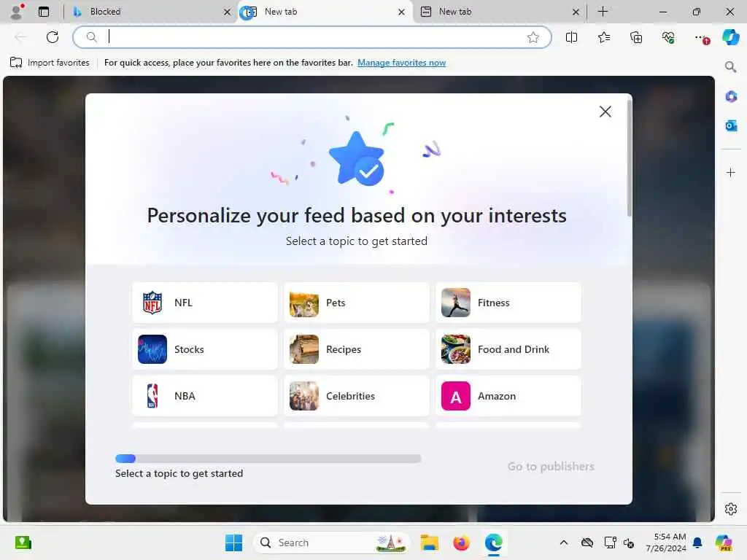Open sidebar settings gear

pyautogui.click(x=731, y=509)
